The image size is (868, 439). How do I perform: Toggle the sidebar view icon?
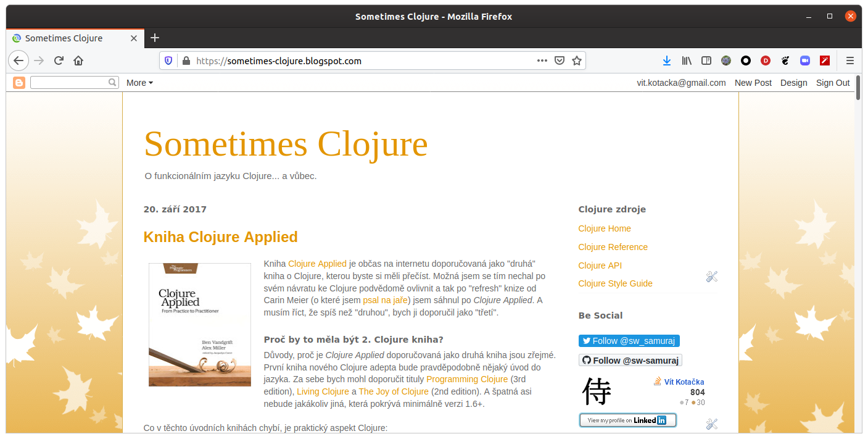(x=706, y=61)
